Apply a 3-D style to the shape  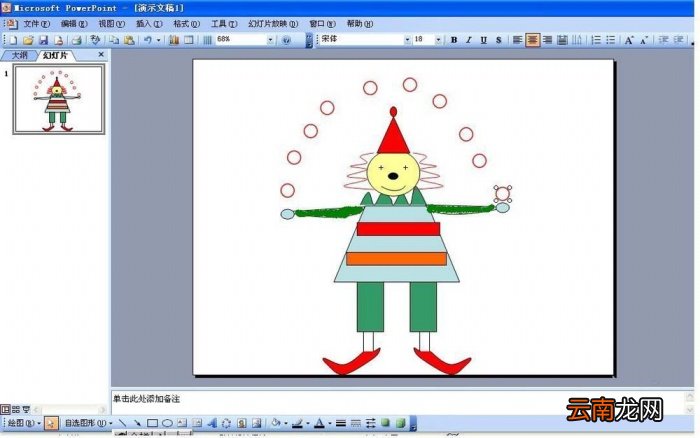[x=400, y=422]
